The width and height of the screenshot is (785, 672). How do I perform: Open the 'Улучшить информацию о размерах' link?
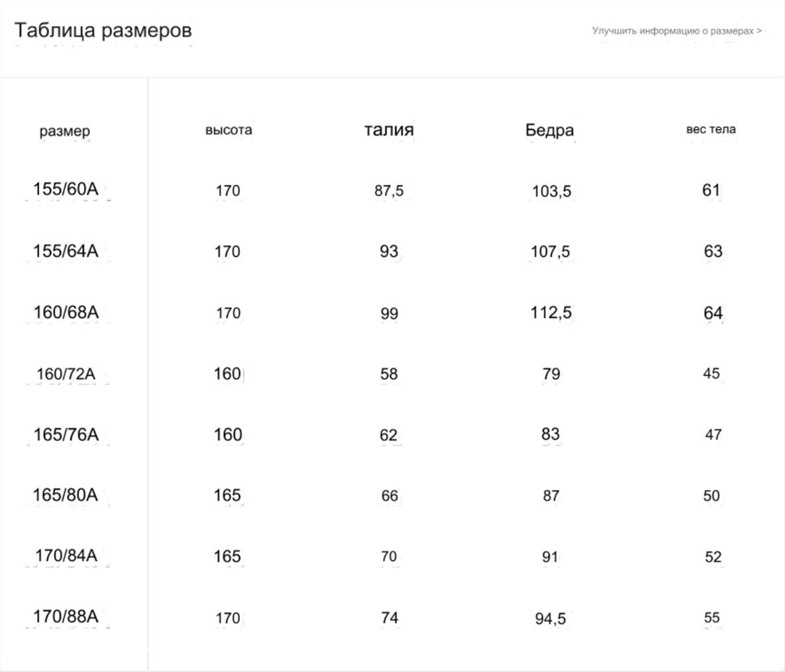click(677, 31)
